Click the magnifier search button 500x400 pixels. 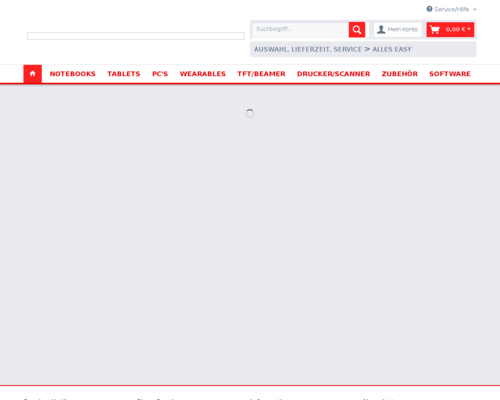tap(357, 30)
